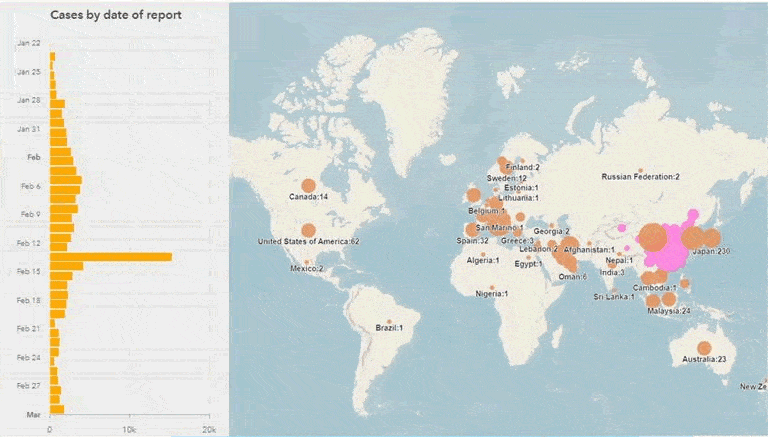Click the United States of America:62 label
Screen dimensions: 768x437
pos(309,242)
